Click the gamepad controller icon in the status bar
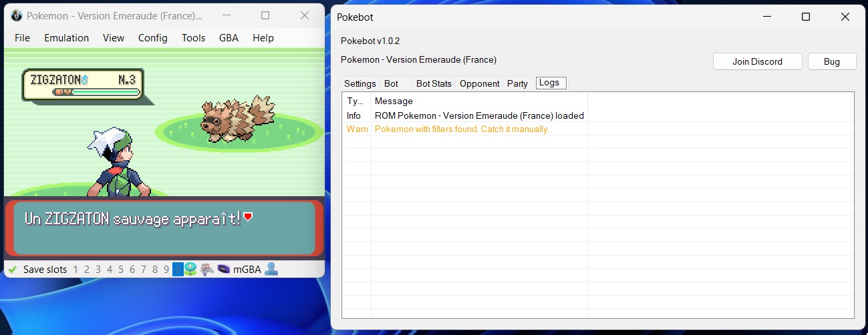The height and width of the screenshot is (335, 868). pos(208,269)
